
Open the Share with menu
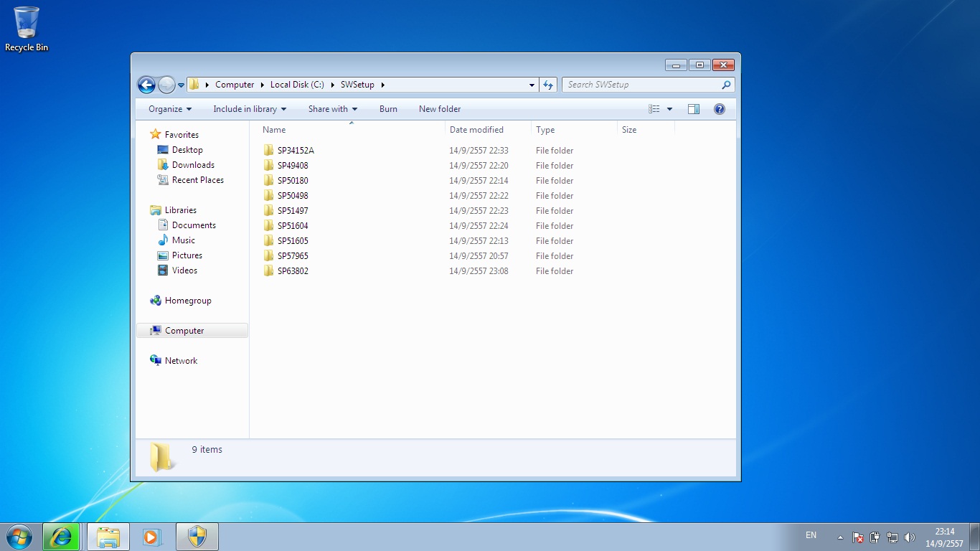(333, 109)
